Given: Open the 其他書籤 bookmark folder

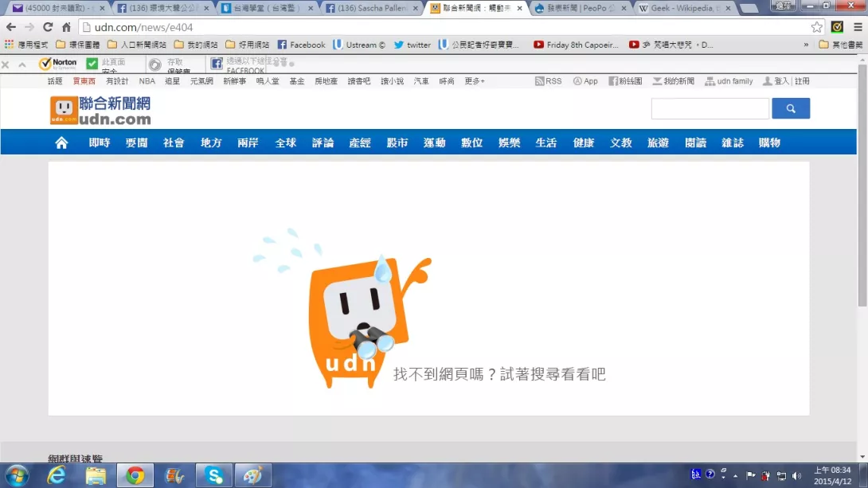Looking at the screenshot, I should coord(841,45).
